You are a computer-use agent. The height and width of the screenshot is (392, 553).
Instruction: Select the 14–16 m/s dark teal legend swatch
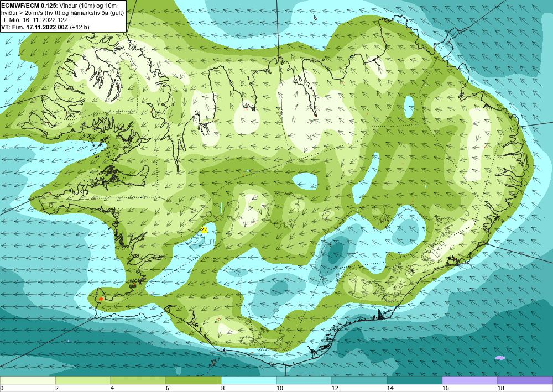click(415, 380)
